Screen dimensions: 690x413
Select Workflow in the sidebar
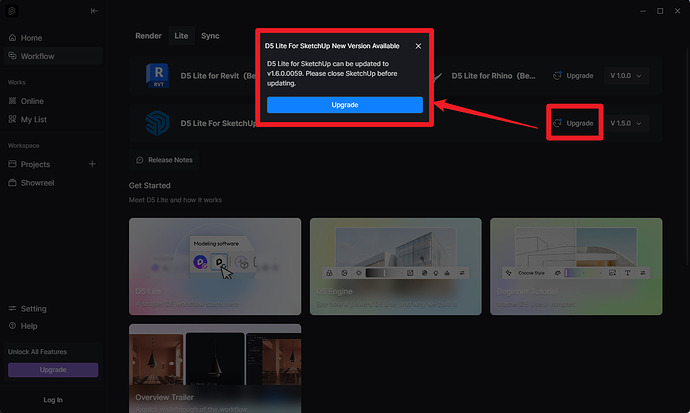point(53,56)
